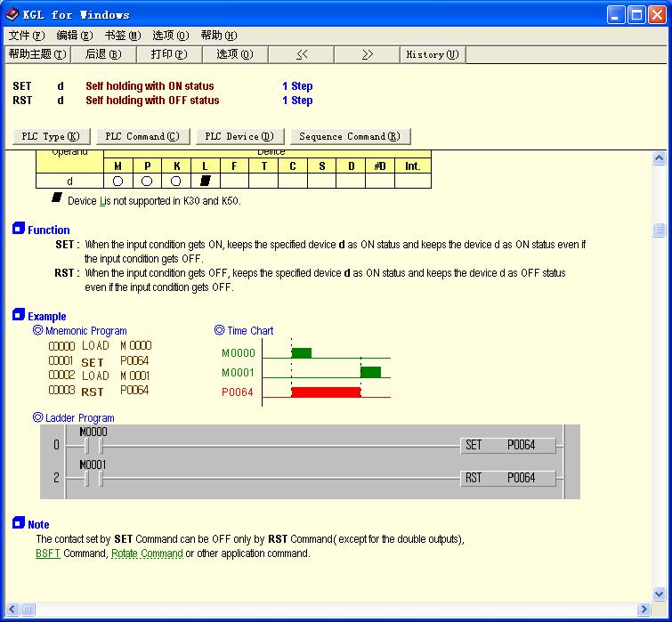Image resolution: width=672 pixels, height=622 pixels.
Task: Click the 'Function' heading text
Action: pyautogui.click(x=49, y=230)
